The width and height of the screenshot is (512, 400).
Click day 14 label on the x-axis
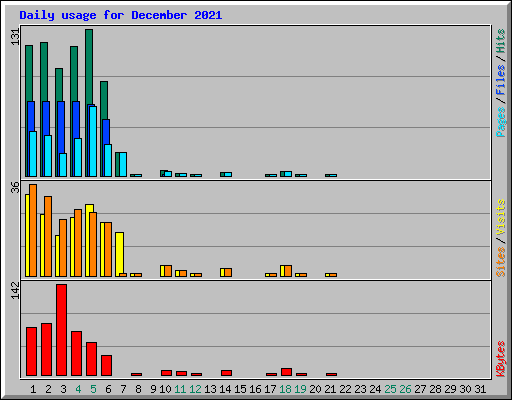coord(225,389)
